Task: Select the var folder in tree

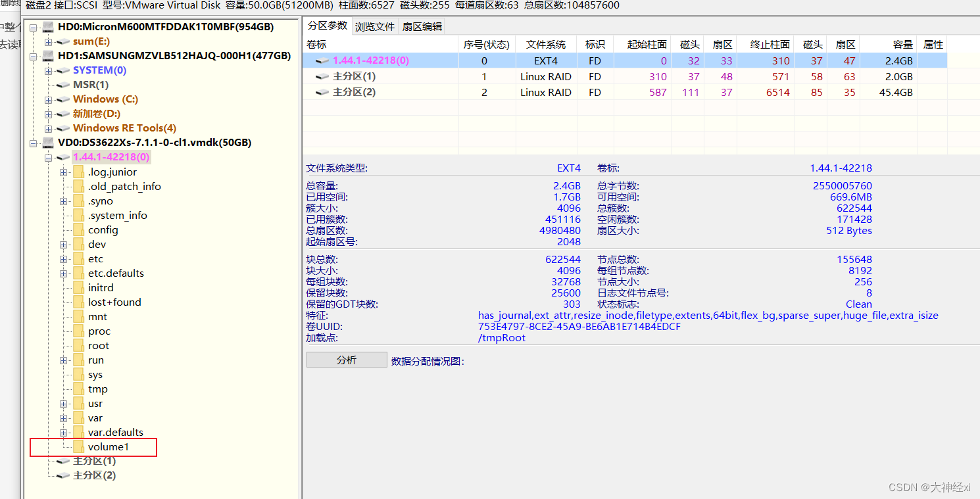Action: click(x=95, y=418)
